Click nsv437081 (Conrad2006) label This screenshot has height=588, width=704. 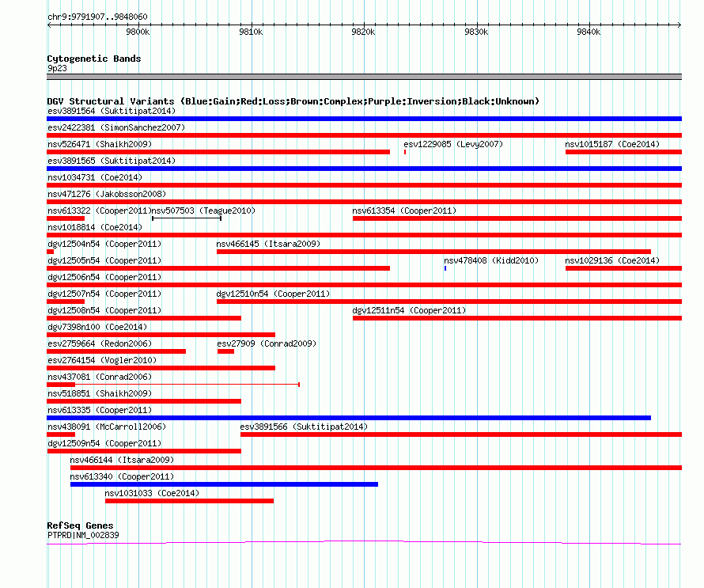click(x=100, y=377)
